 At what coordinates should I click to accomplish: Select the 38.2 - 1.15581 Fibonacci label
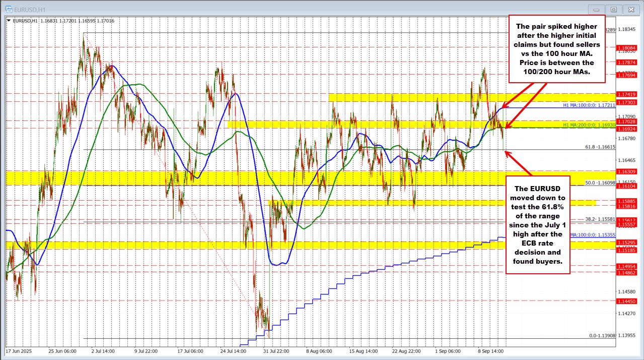click(x=600, y=219)
